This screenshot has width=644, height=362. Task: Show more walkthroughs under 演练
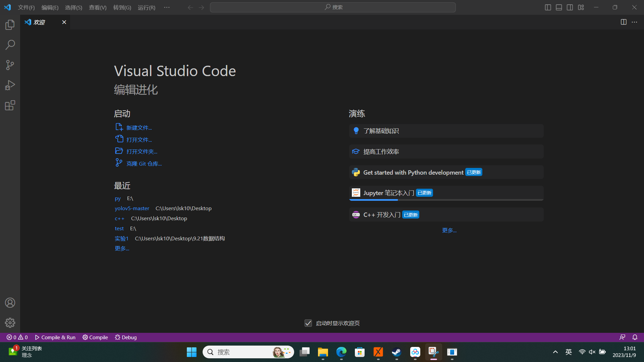(x=449, y=230)
